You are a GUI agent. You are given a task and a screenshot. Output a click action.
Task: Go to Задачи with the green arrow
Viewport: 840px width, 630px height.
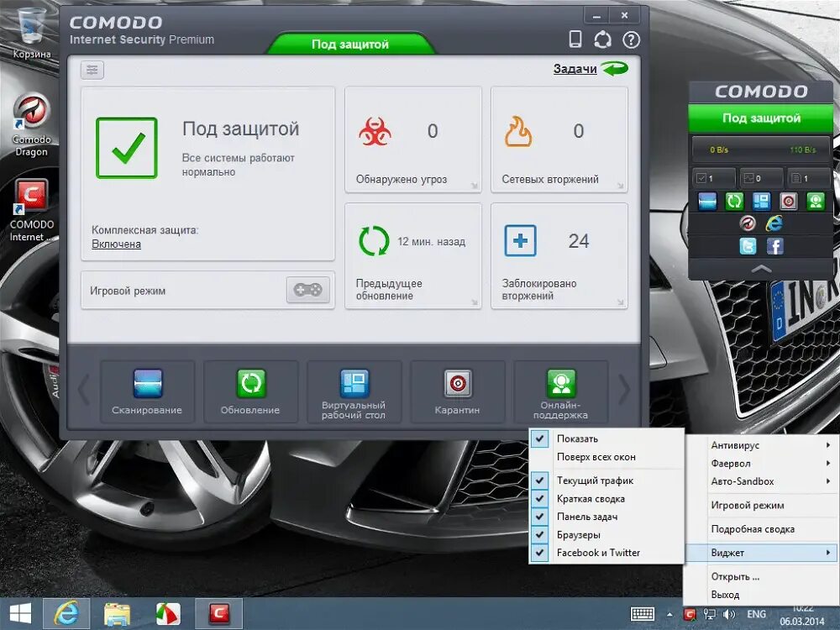click(x=591, y=69)
